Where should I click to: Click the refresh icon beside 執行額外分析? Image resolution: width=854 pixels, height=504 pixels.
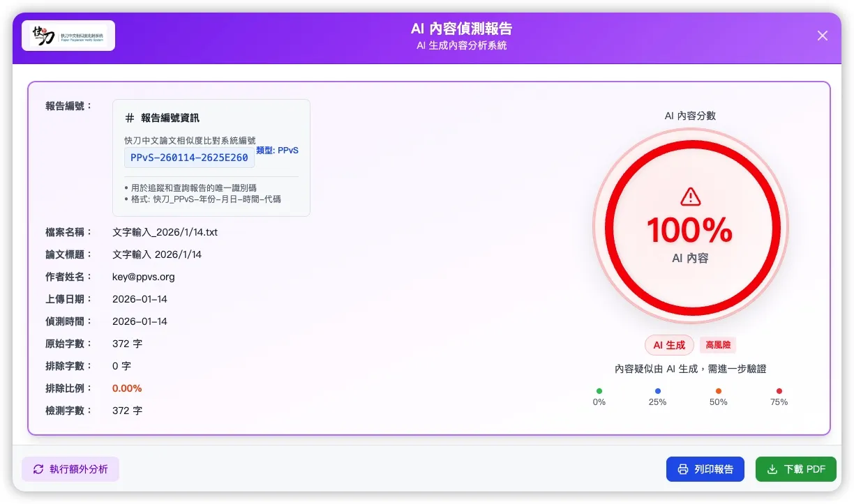pos(38,468)
